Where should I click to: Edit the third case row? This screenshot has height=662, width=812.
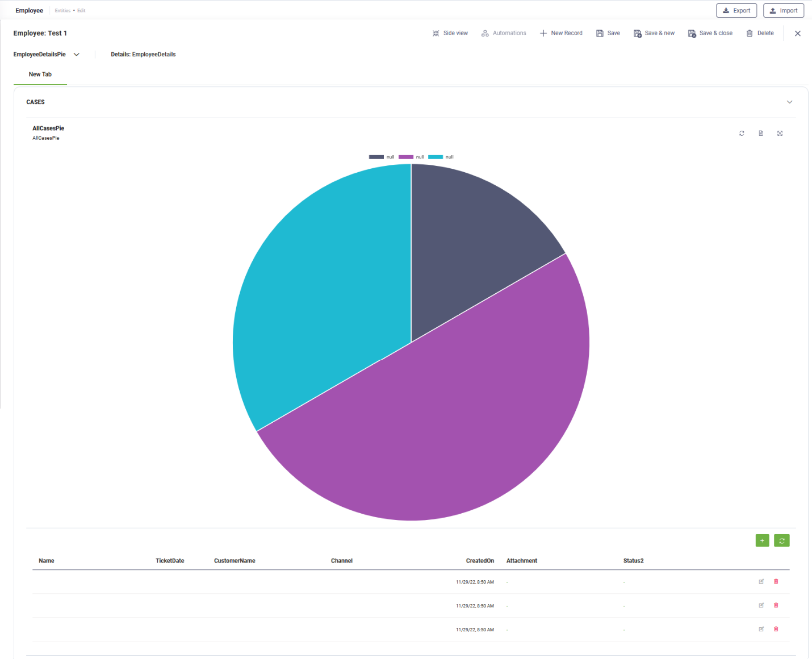[761, 629]
